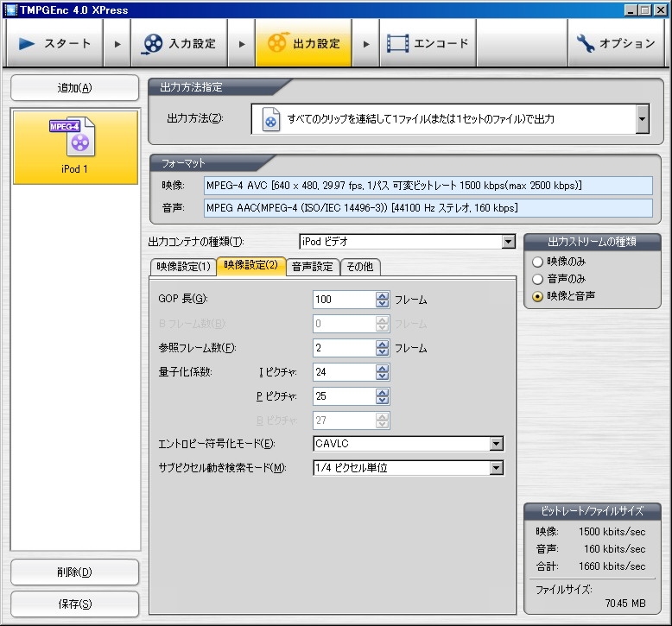This screenshot has width=672, height=626.
Task: Go to the エンコード step
Action: pos(428,44)
